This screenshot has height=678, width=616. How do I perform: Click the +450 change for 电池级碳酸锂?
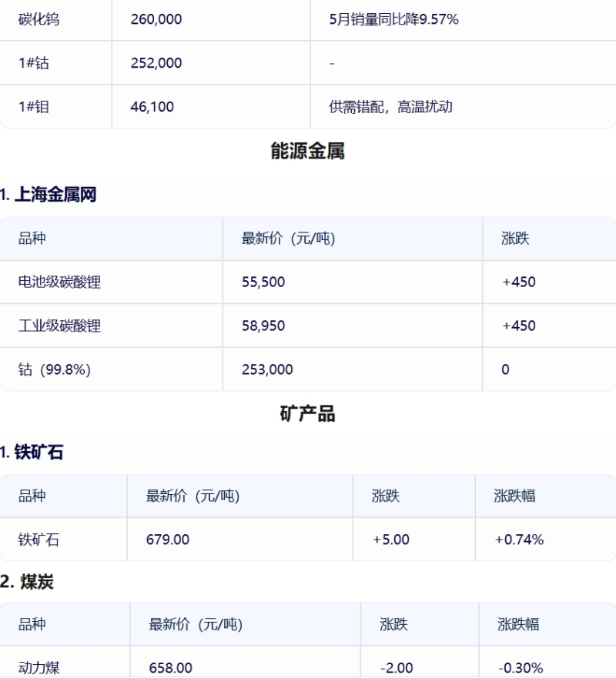point(519,282)
